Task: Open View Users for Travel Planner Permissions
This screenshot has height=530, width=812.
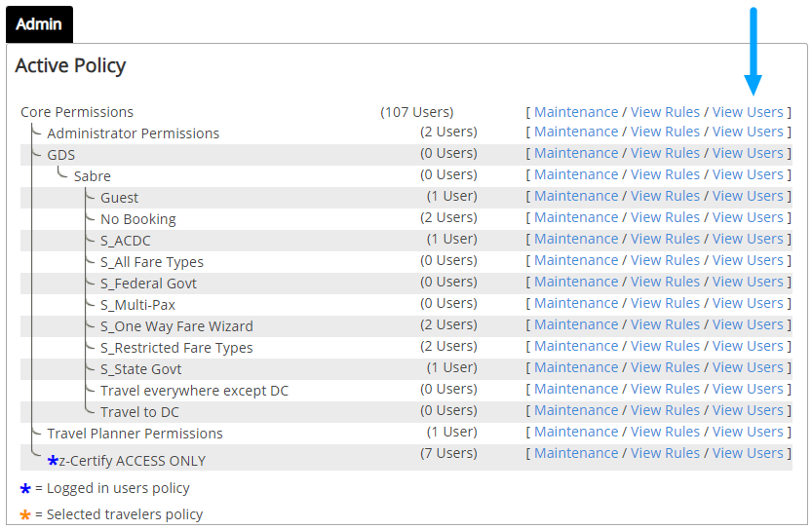Action: click(748, 433)
